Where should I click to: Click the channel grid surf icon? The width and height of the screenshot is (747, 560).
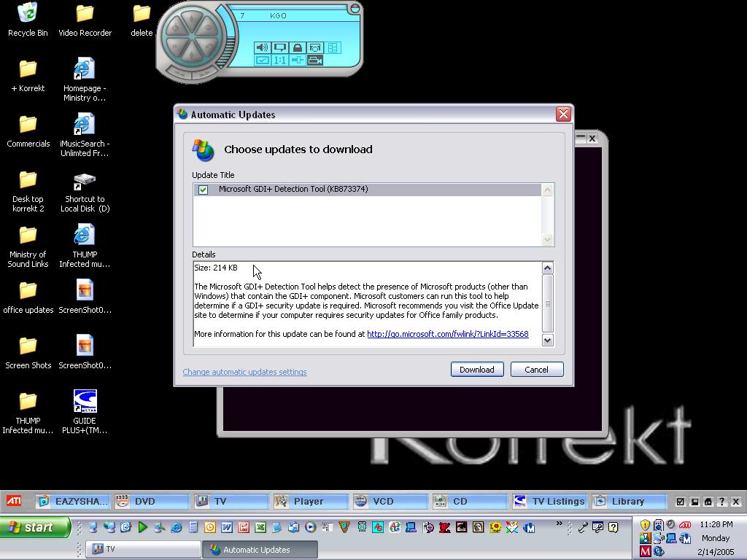[333, 47]
